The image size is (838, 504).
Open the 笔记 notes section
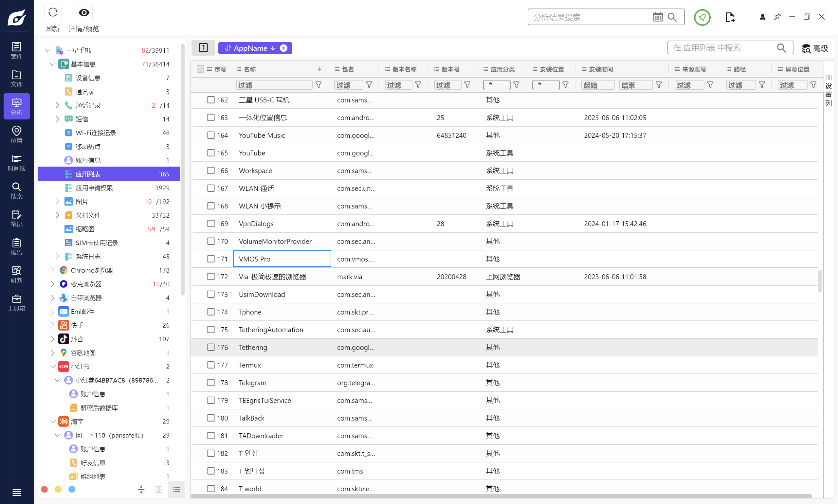(x=16, y=219)
